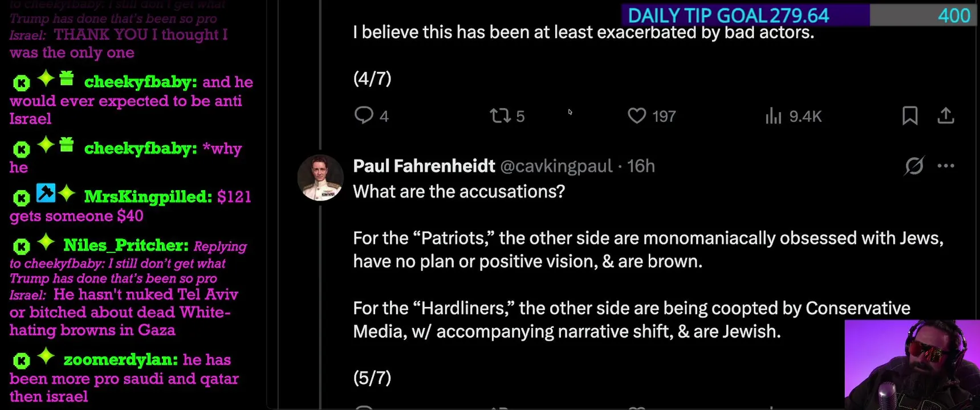Click the 16h timestamp on the tweet
Viewport: 980px width, 410px height.
(x=641, y=166)
